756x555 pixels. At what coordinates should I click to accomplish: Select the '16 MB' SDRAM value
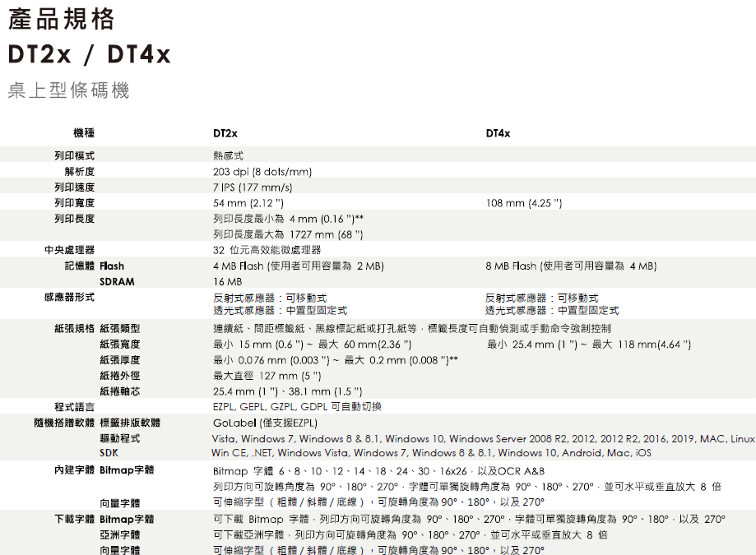pos(228,282)
